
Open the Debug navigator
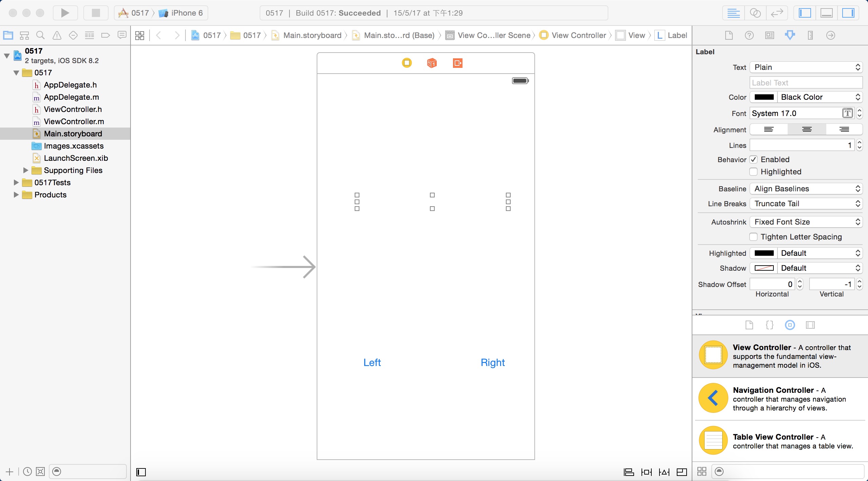(90, 35)
